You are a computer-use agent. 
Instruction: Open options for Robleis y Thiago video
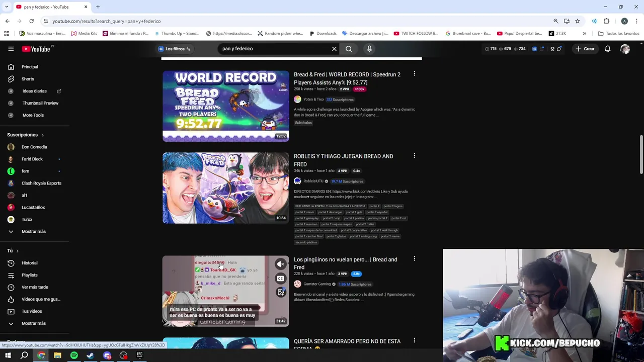pos(414,156)
